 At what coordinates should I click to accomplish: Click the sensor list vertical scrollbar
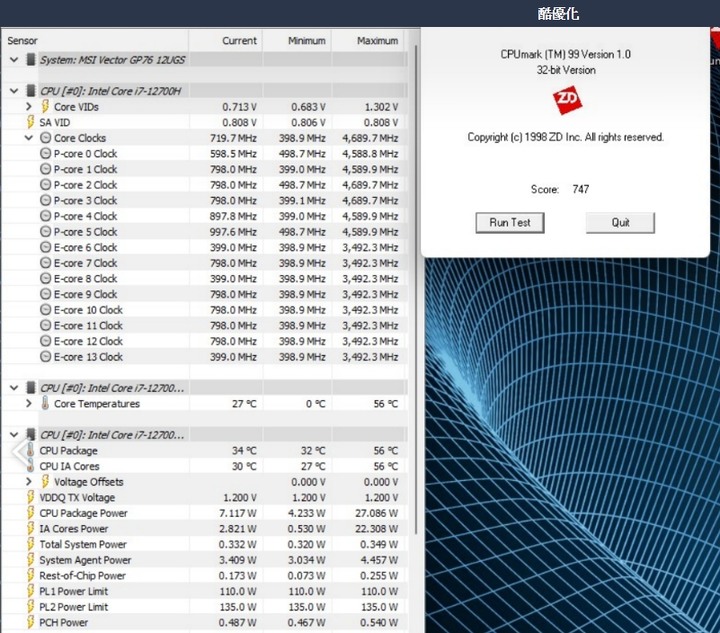416,289
